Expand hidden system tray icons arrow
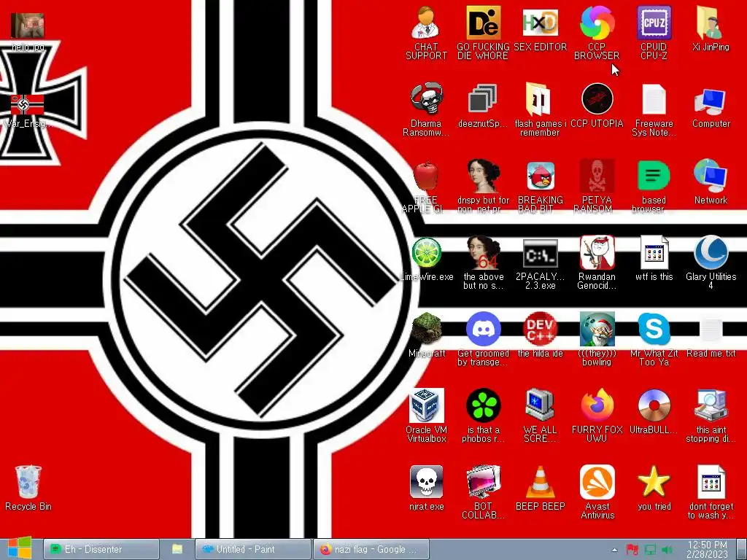Screen dimensions: 747x560 (x=614, y=550)
